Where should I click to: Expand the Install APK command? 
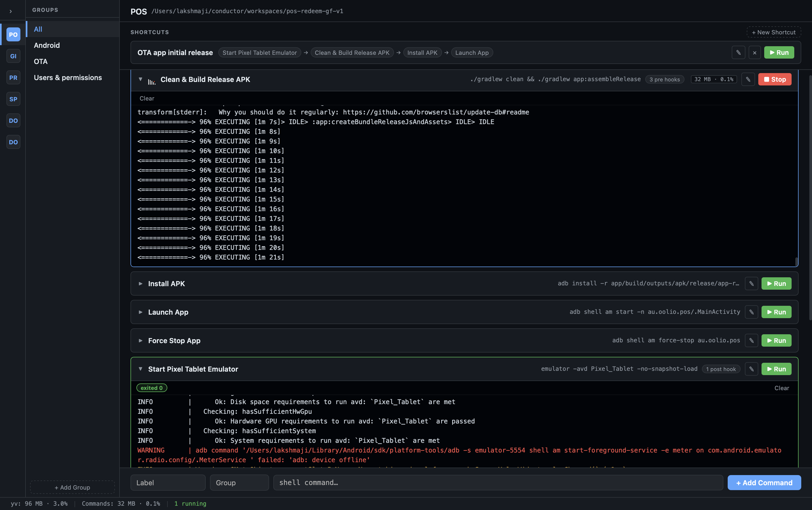point(140,284)
